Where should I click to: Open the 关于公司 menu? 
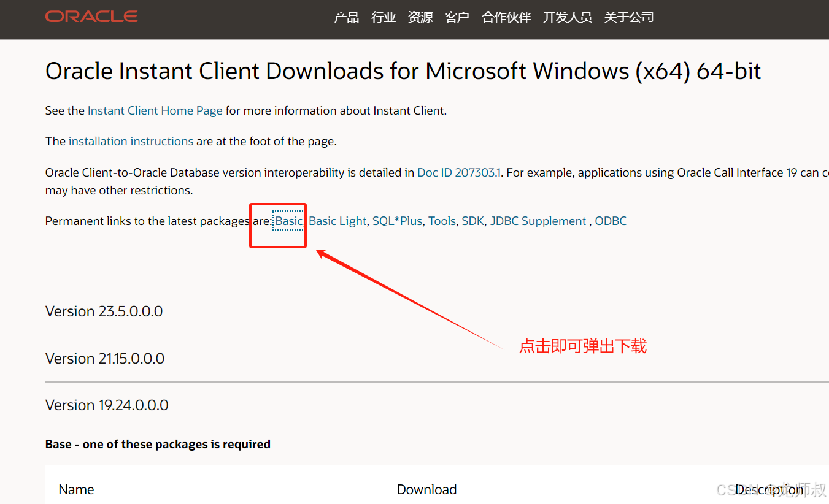pyautogui.click(x=628, y=17)
